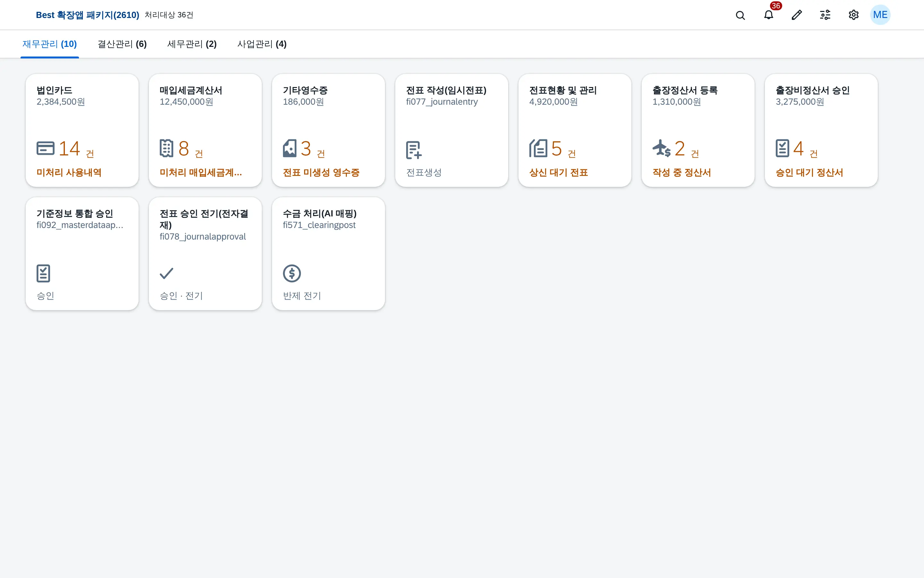Click 처리대상 36건 header text
The height and width of the screenshot is (578, 924).
point(169,15)
